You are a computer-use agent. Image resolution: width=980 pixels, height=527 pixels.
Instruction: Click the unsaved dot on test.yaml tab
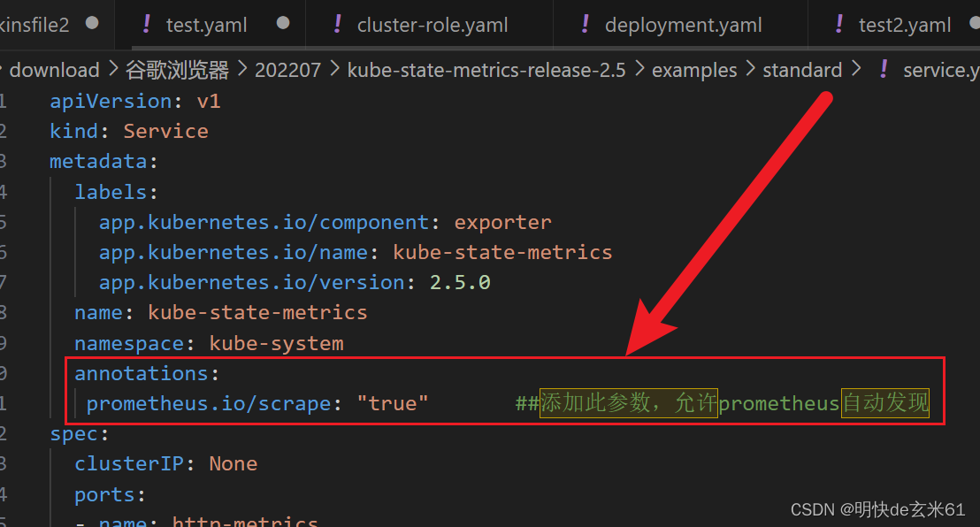pos(283,23)
